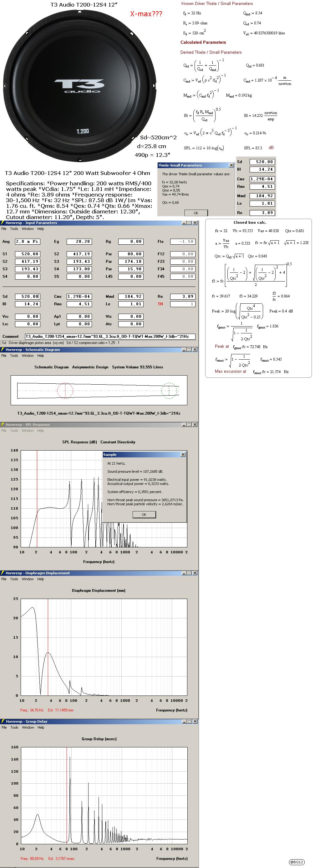Click the red marker line in Group Delay chart
Viewport: 315px width, 868px height.
click(67, 795)
